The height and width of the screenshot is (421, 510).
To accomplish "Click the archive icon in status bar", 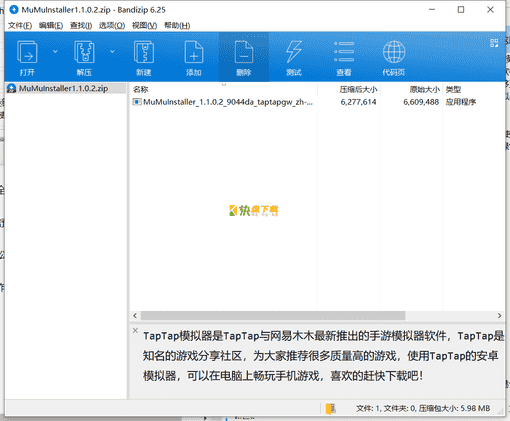I will coord(331,408).
